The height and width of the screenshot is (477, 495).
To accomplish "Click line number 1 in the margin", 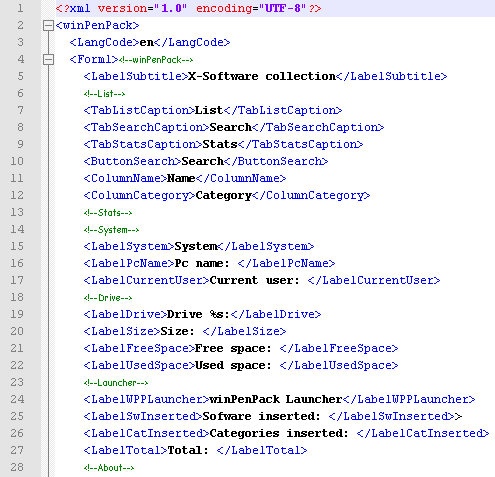I will point(20,8).
